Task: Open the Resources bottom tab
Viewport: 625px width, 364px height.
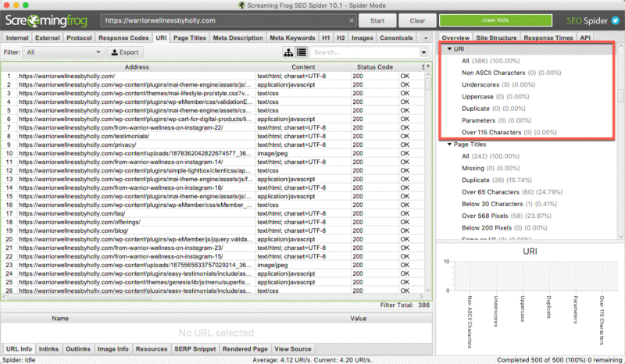Action: (x=152, y=349)
